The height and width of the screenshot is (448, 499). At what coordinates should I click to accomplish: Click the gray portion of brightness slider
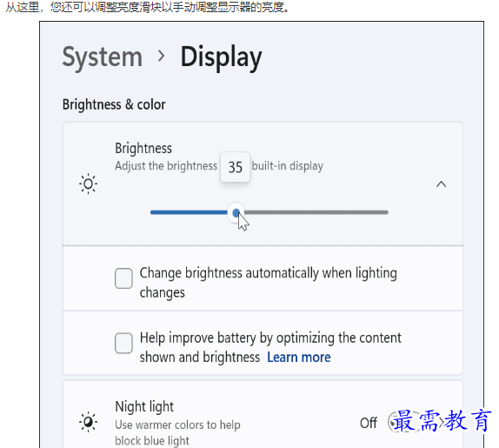316,212
